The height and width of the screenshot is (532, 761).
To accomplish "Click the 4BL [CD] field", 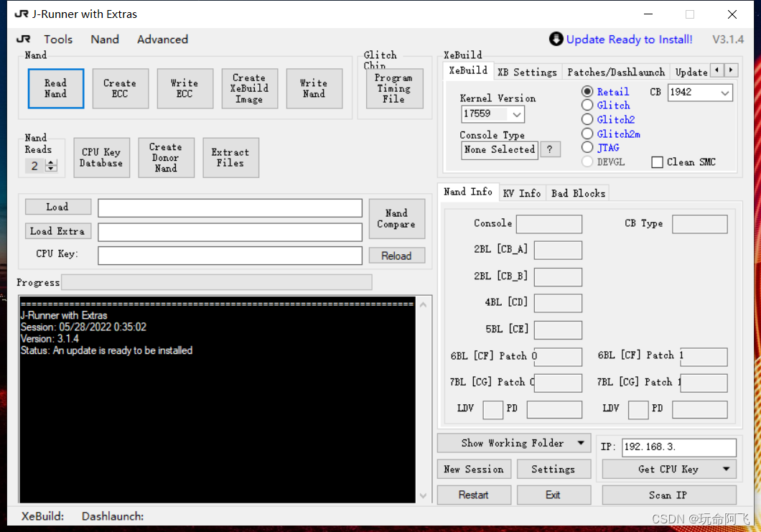I will coord(558,303).
